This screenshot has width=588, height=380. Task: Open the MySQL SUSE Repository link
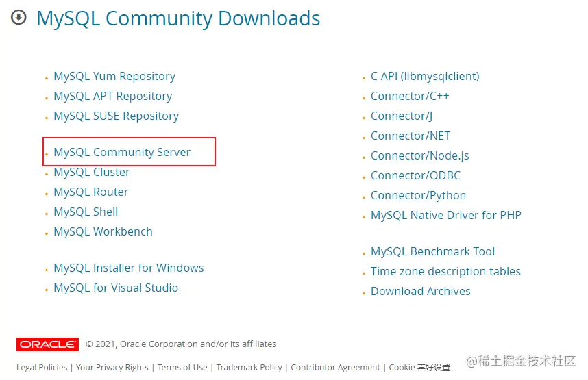pos(117,116)
